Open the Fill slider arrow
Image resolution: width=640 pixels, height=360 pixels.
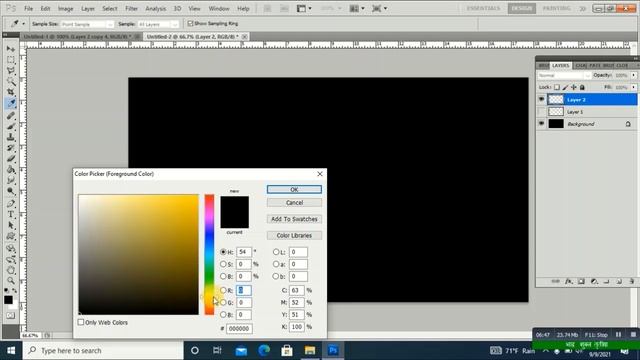633,87
